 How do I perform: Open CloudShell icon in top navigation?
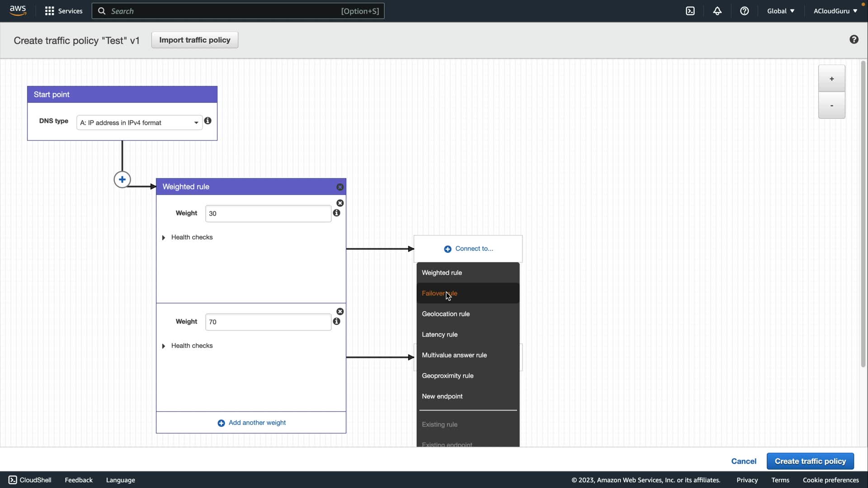click(x=690, y=11)
